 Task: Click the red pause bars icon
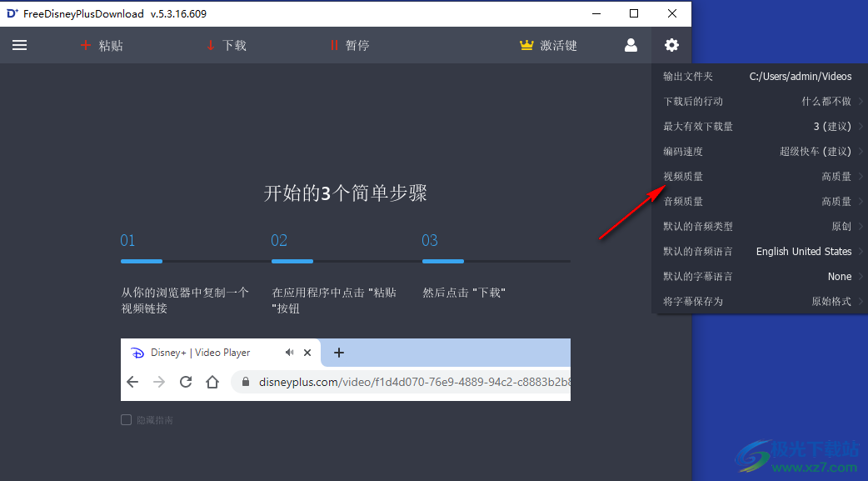click(334, 46)
